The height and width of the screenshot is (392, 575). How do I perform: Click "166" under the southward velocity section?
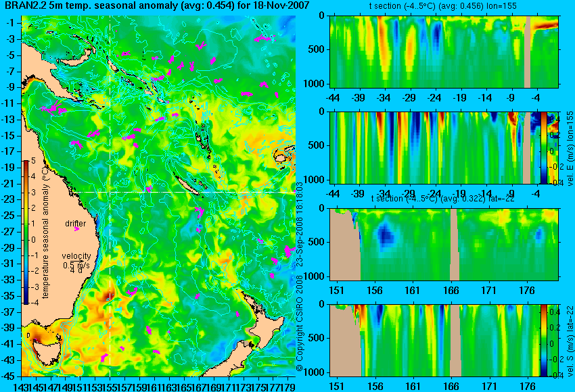(x=451, y=387)
